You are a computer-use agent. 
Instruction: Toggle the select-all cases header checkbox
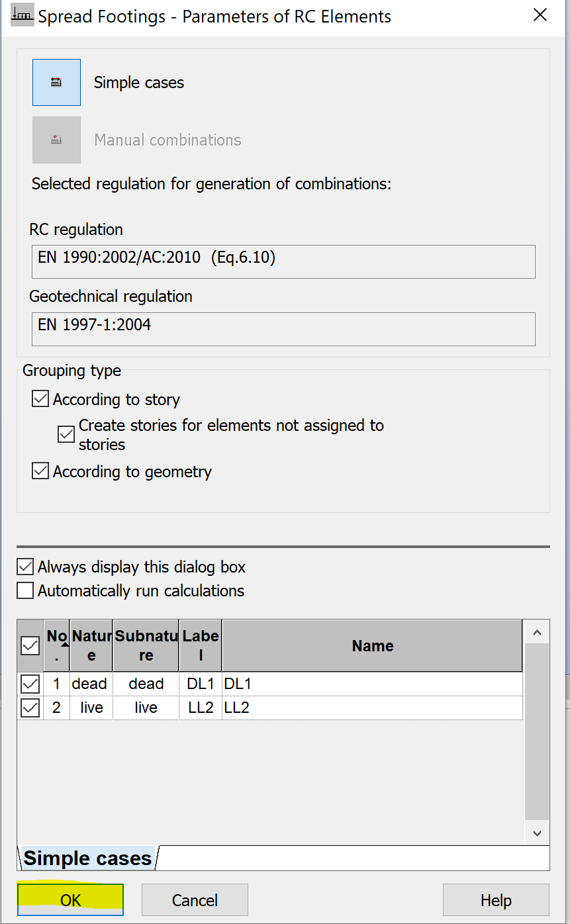pos(30,645)
